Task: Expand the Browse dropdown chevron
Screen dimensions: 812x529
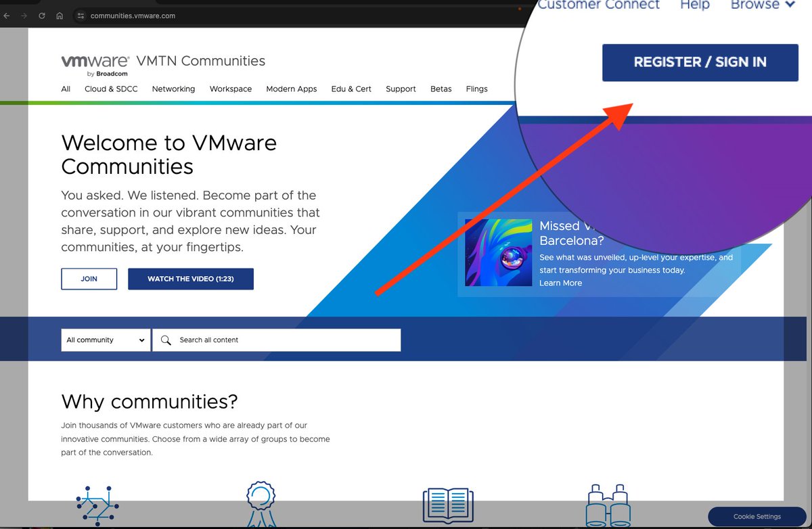Action: tap(789, 5)
